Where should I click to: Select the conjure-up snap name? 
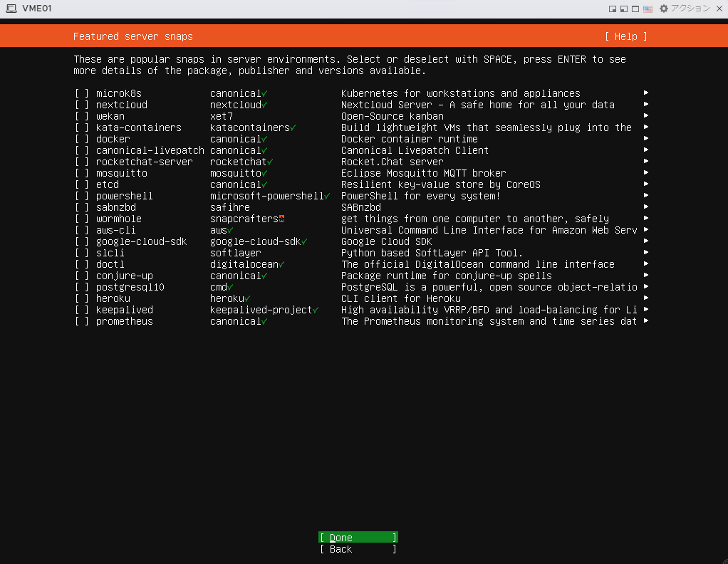(125, 276)
